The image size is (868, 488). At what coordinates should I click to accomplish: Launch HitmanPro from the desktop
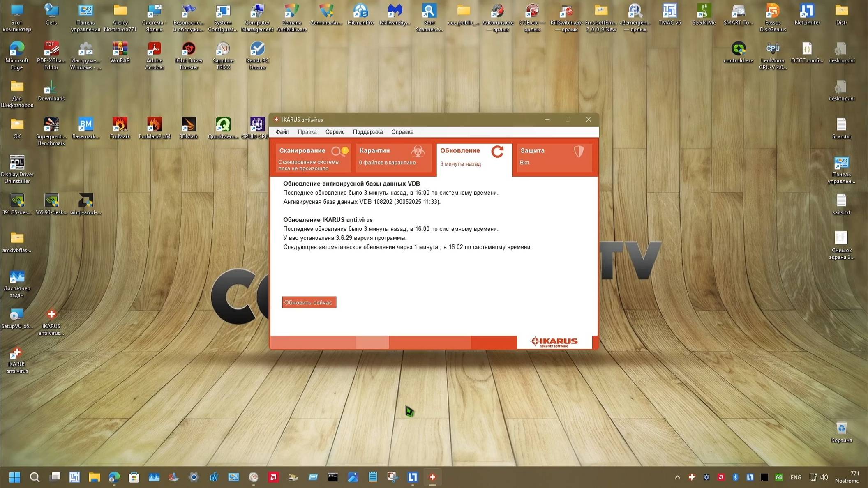(x=360, y=11)
